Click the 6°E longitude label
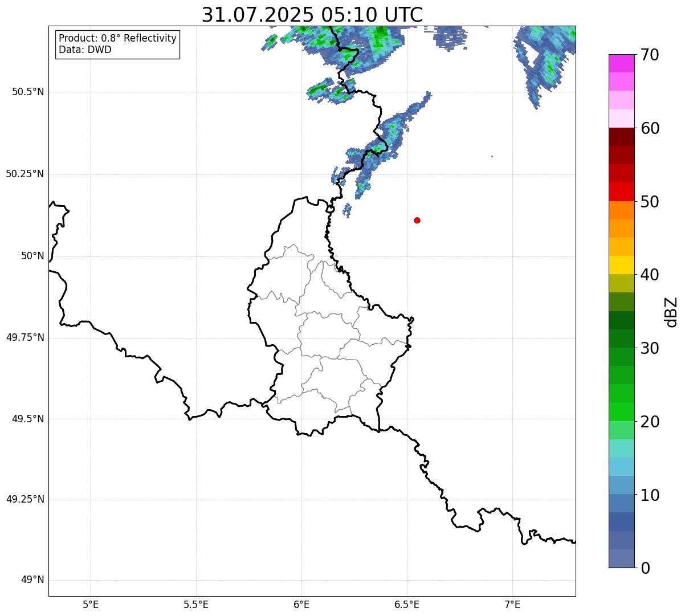This screenshot has width=685, height=616. tap(301, 604)
